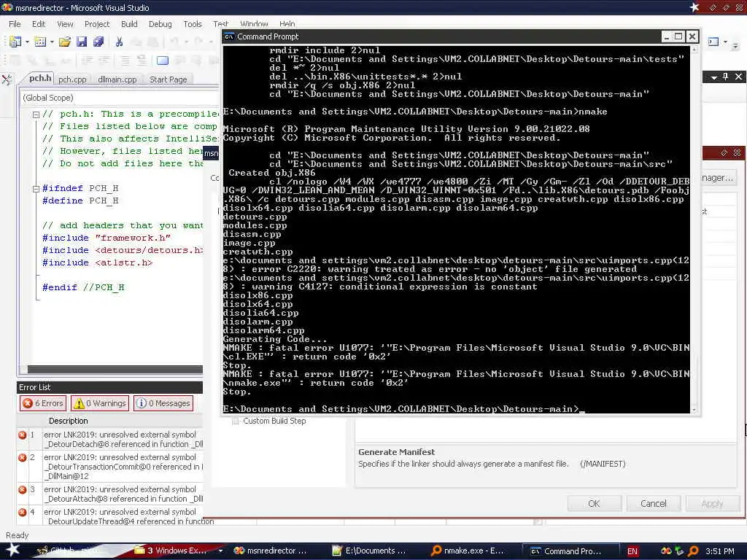Switch to the Start Page tab
The image size is (747, 560).
169,79
